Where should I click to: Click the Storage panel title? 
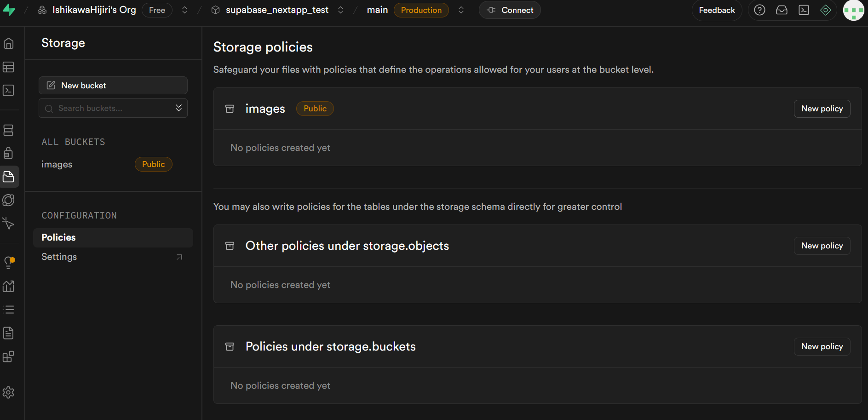point(63,43)
